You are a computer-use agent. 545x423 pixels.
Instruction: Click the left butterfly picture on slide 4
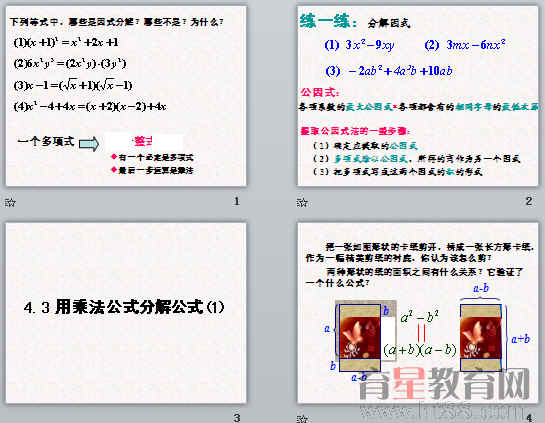click(360, 337)
